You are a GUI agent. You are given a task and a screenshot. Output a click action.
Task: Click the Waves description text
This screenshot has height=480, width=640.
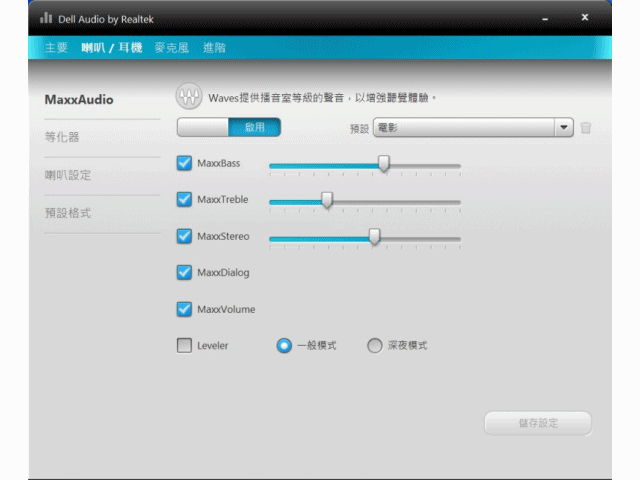tap(322, 98)
